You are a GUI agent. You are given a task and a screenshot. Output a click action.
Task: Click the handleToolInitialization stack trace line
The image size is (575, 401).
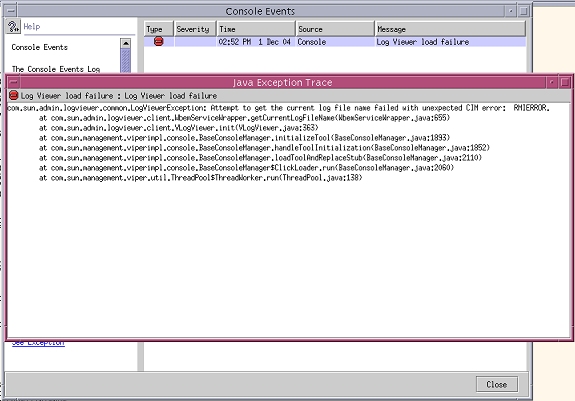click(x=264, y=148)
